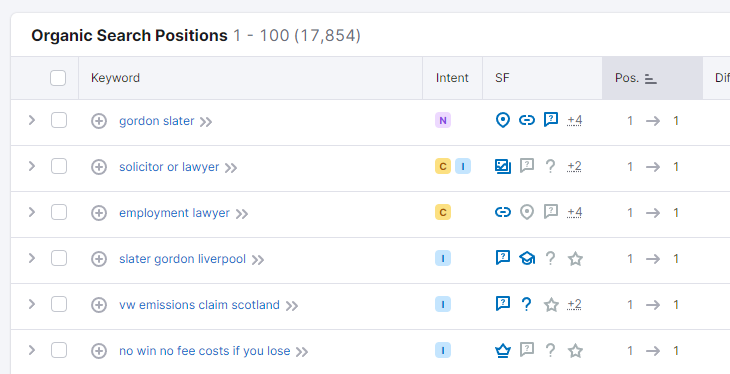This screenshot has width=730, height=374.
Task: Expand the employment lawyer row details
Action: click(x=32, y=212)
